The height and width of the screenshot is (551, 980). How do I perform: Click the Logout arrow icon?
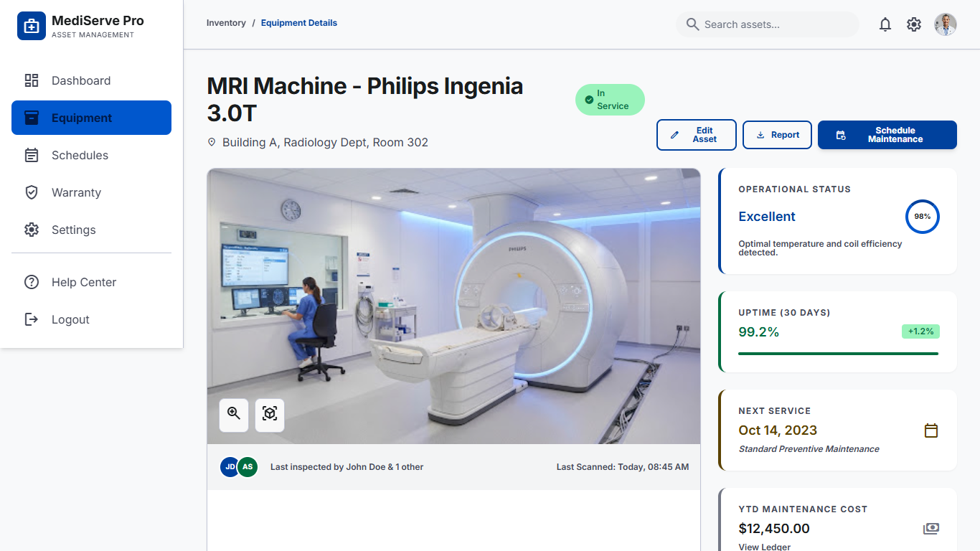[32, 319]
